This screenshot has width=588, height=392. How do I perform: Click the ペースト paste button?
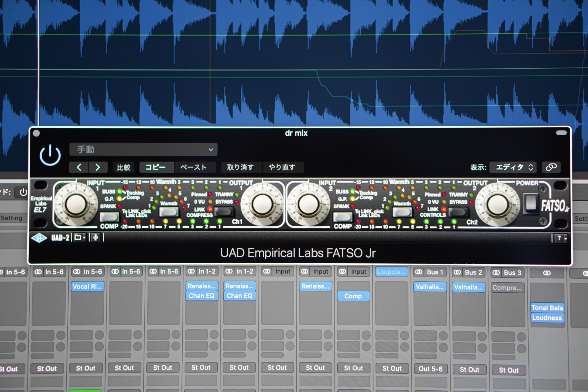click(194, 167)
